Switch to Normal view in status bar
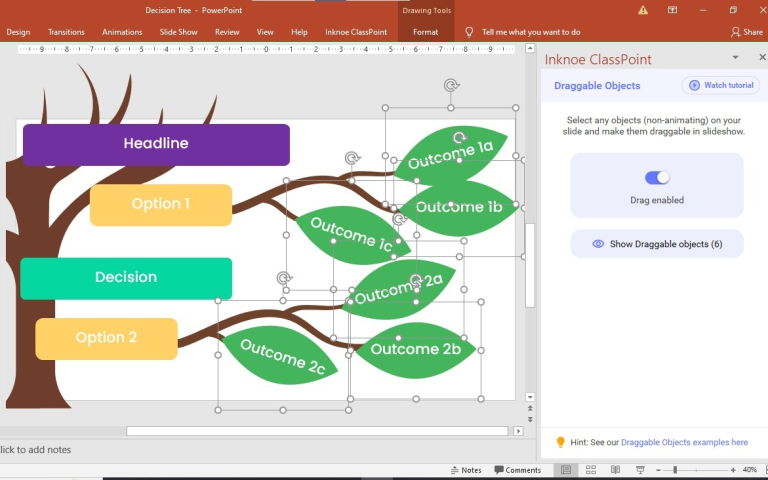 (x=566, y=470)
